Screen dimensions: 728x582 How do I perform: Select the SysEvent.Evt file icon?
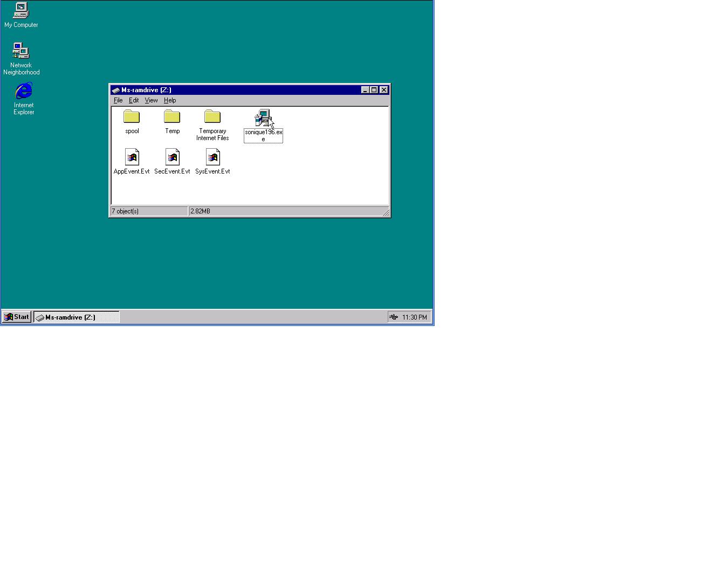coord(212,157)
